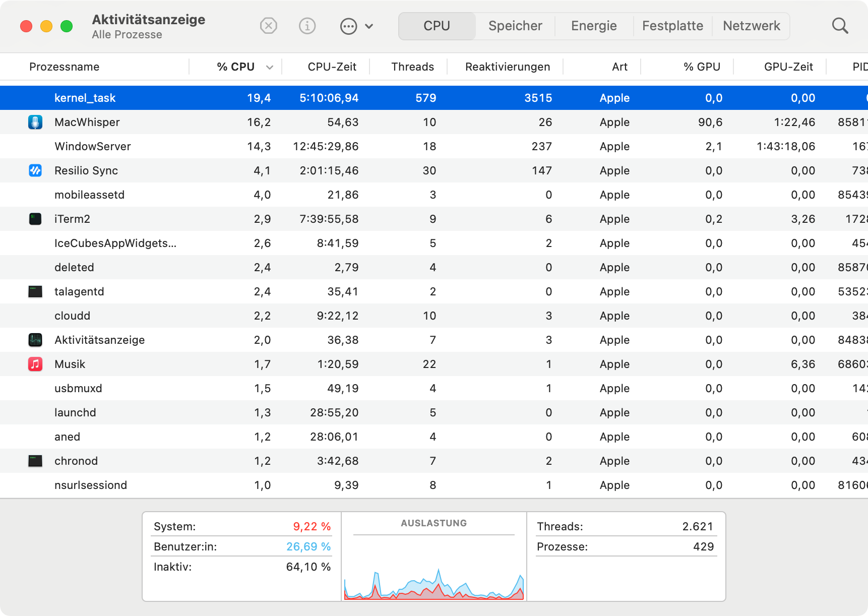The height and width of the screenshot is (616, 868).
Task: Click the search magnifier icon
Action: (x=840, y=26)
